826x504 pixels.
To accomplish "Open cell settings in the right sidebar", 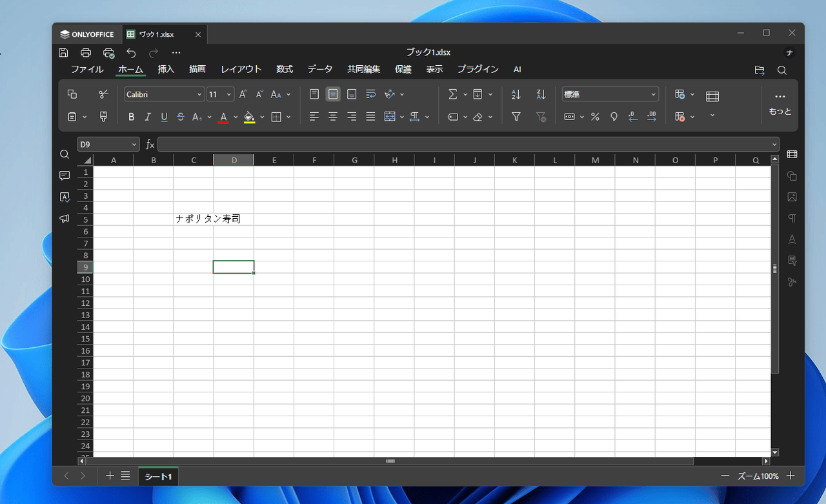I will pos(792,154).
